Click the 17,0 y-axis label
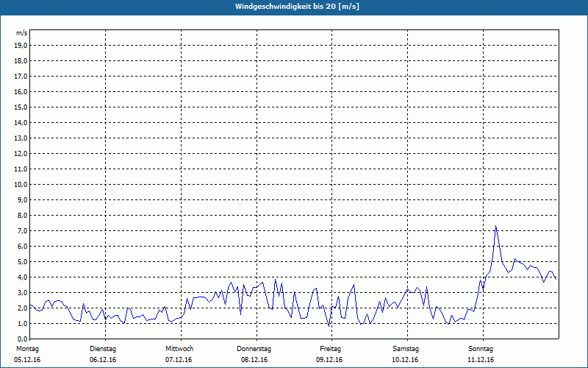Viewport: 588px width, 368px height. (x=21, y=77)
